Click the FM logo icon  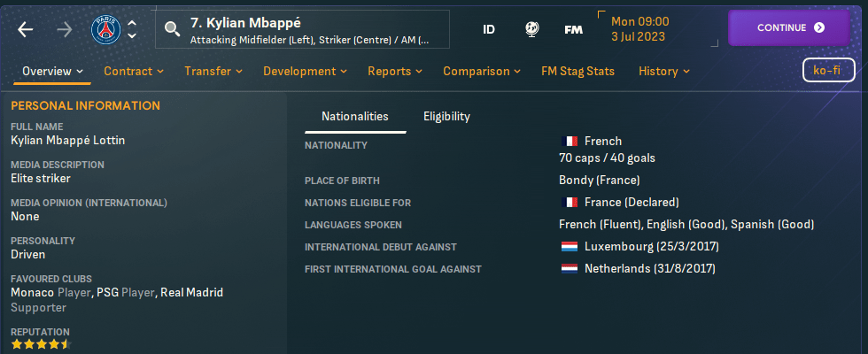tap(573, 29)
